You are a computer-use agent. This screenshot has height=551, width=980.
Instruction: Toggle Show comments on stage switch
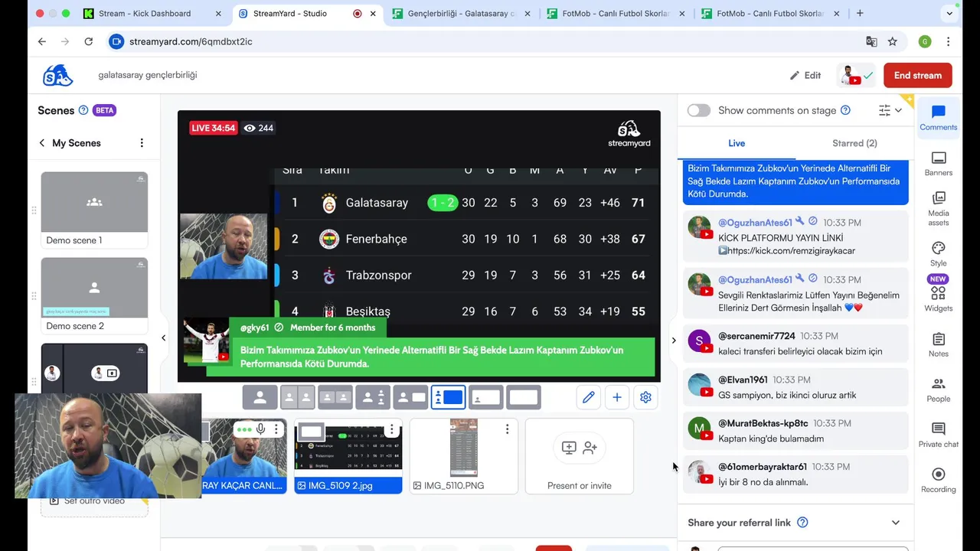tap(699, 110)
